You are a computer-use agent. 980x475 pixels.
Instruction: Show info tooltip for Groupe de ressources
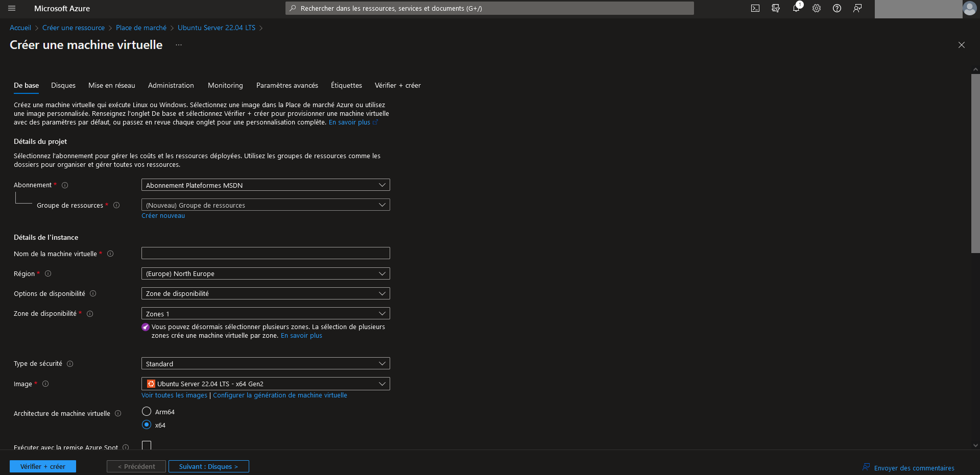coord(116,205)
